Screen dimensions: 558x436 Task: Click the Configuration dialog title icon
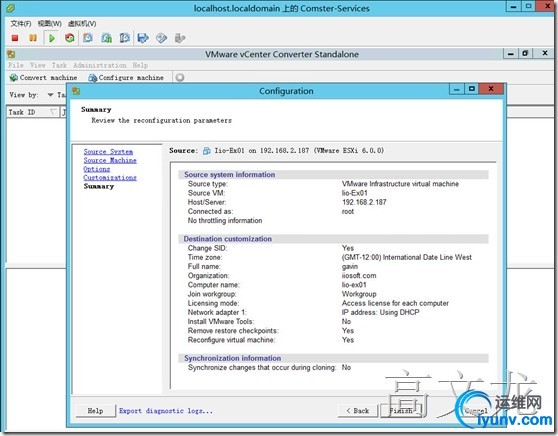(76, 91)
